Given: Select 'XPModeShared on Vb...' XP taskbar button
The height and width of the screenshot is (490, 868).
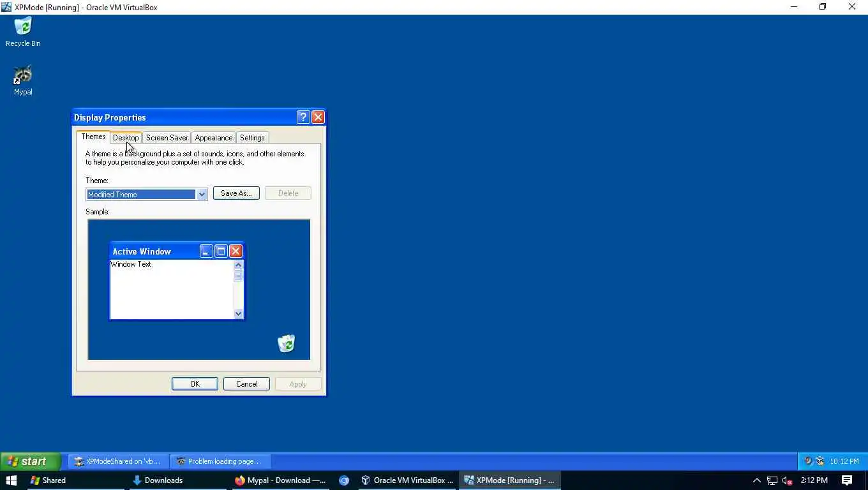Looking at the screenshot, I should tap(119, 461).
